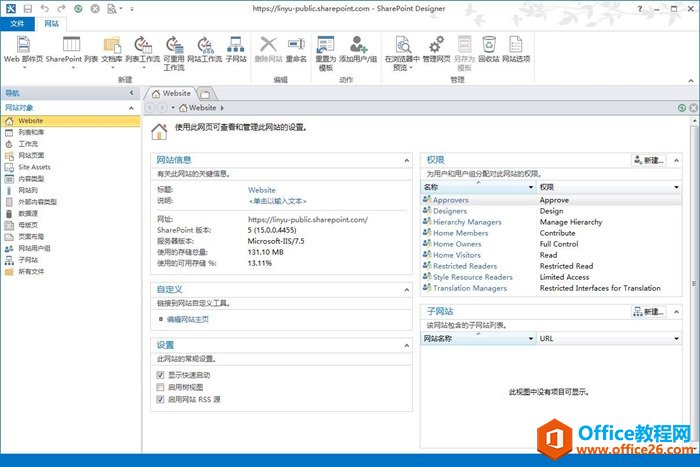Open the 文件 (File) menu tab
Image resolution: width=700 pixels, height=467 pixels.
pyautogui.click(x=17, y=23)
